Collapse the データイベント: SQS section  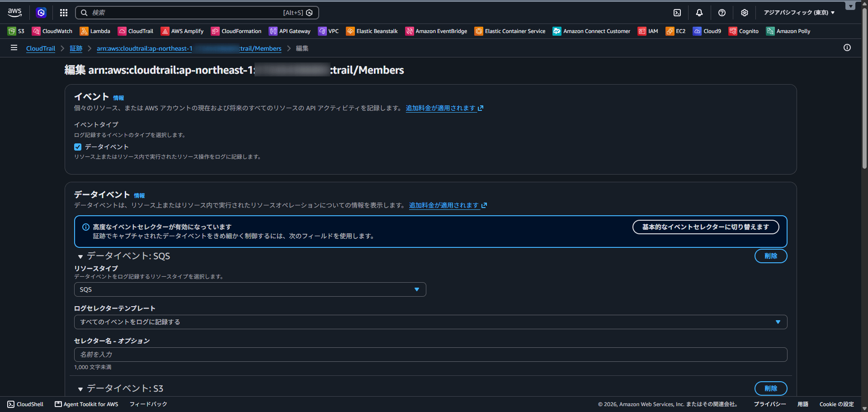point(80,256)
